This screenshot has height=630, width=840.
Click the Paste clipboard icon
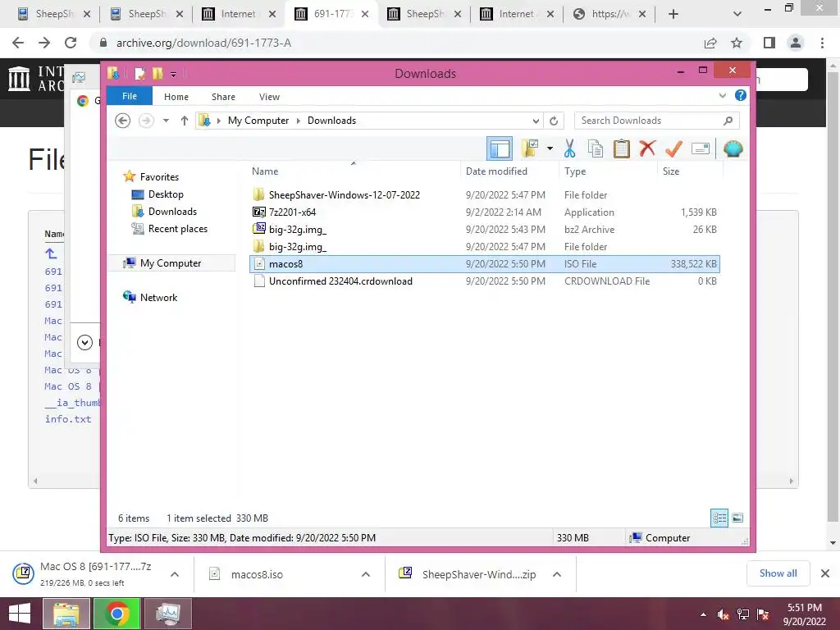point(622,149)
